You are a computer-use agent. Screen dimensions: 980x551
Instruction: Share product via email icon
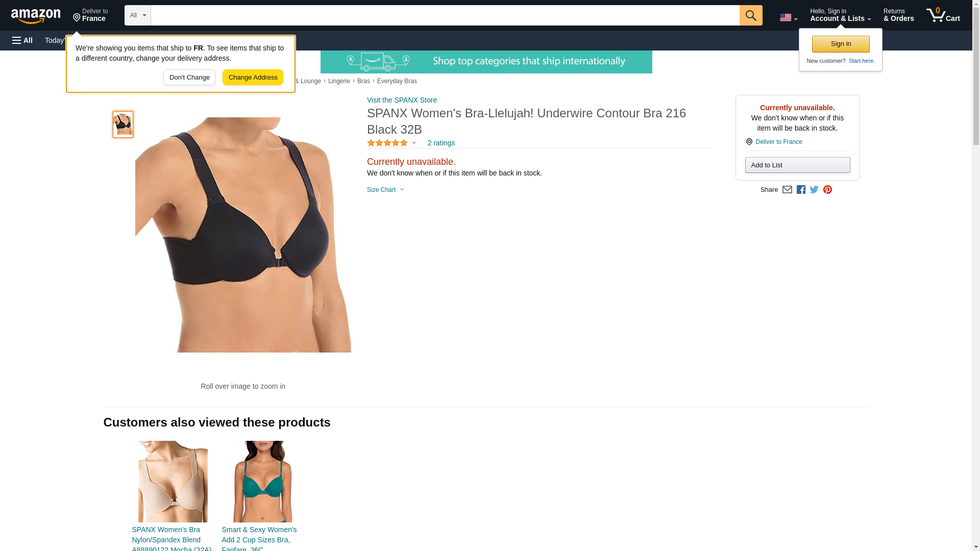pos(787,190)
